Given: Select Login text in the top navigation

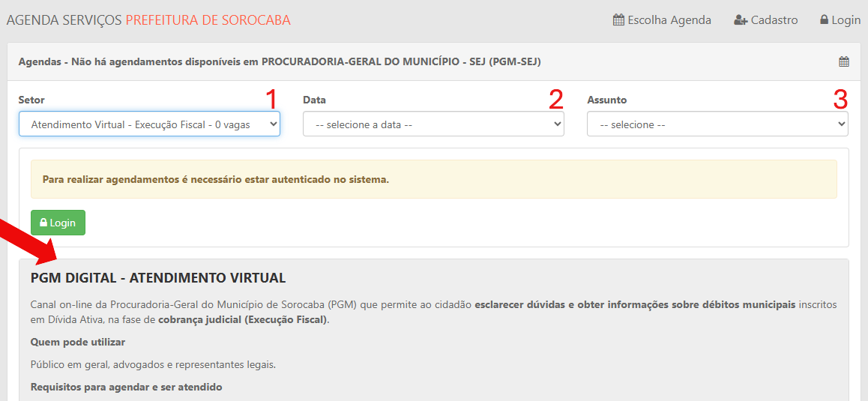Looking at the screenshot, I should point(846,20).
